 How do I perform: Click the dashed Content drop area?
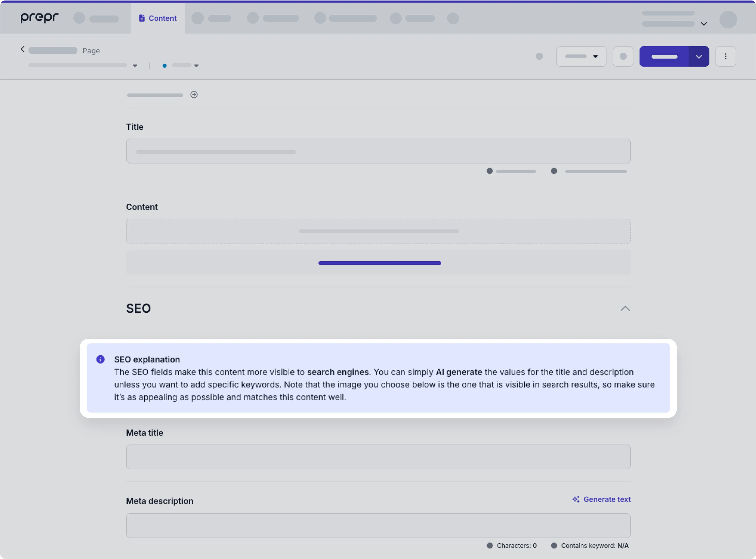click(x=378, y=231)
